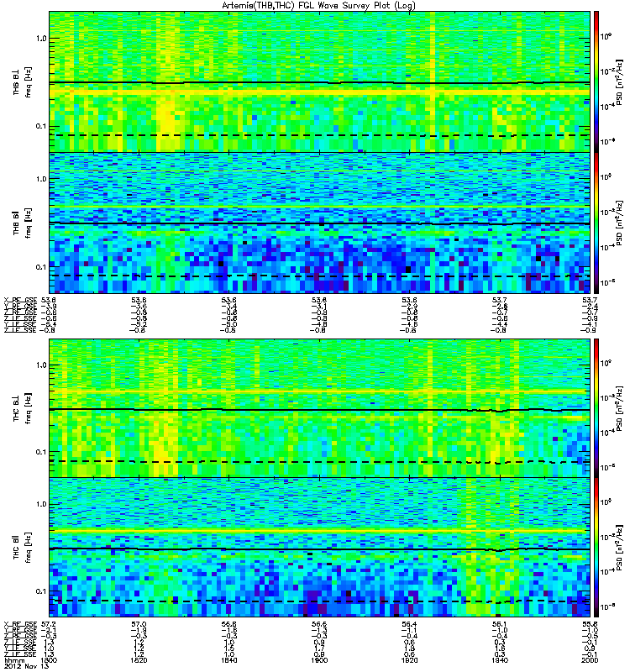Click the THC B-perpendicular freq [Hz] axis label

[29, 408]
